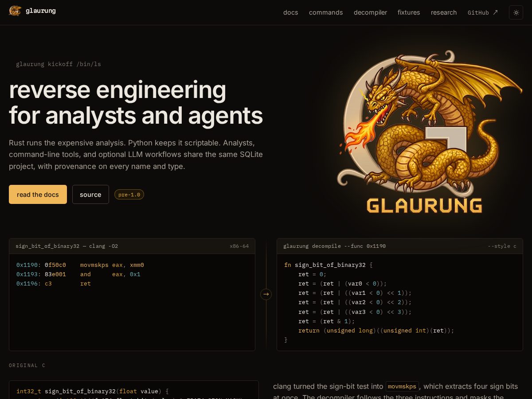Viewport: 532px width, 399px height.
Task: Click the 'ret = 0;' line
Action: click(x=313, y=274)
